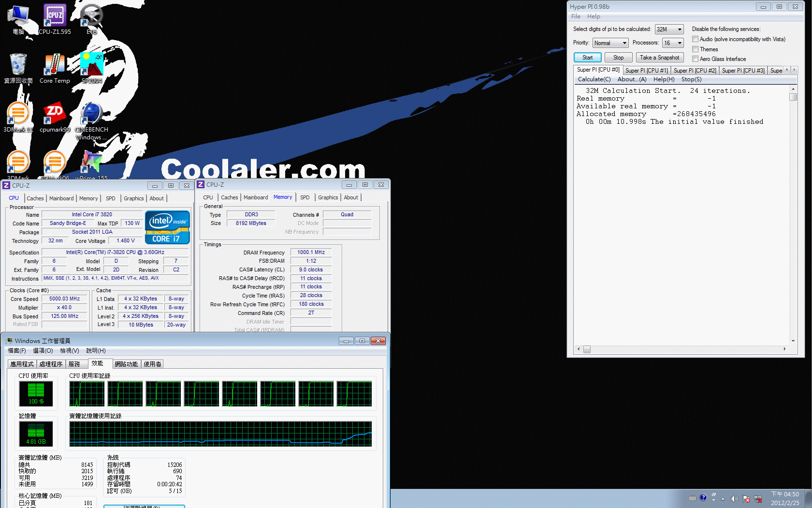
Task: Open the 選項(O) menu in Task Manager
Action: coord(43,351)
